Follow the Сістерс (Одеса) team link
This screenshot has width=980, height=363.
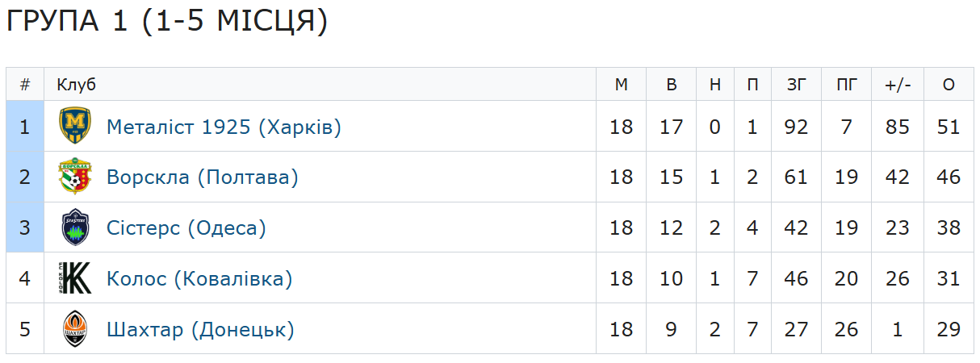pos(186,228)
